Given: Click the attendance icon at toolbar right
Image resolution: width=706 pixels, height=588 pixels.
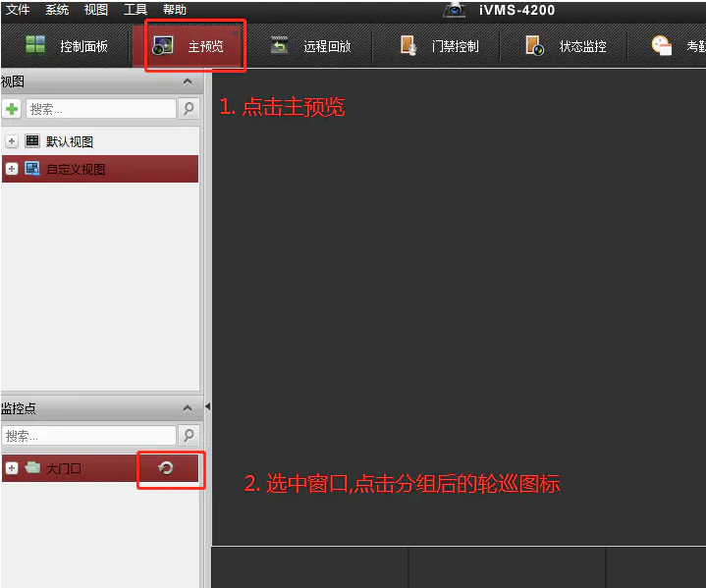Looking at the screenshot, I should coord(663,46).
